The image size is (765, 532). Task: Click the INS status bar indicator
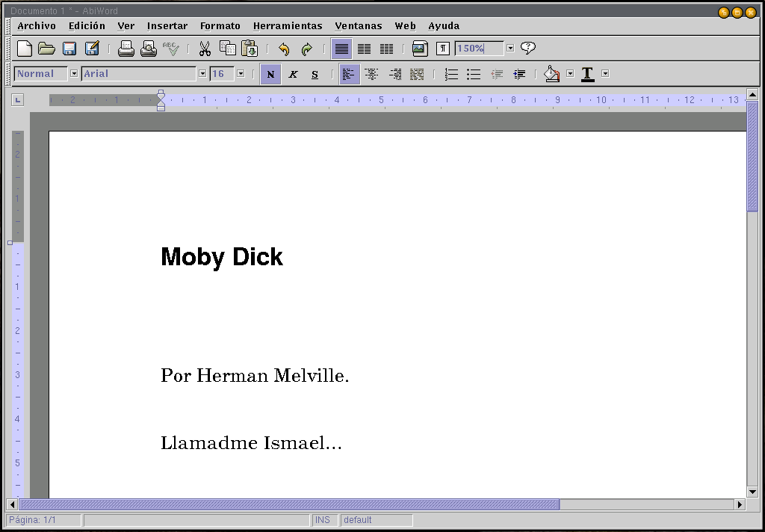pos(326,520)
